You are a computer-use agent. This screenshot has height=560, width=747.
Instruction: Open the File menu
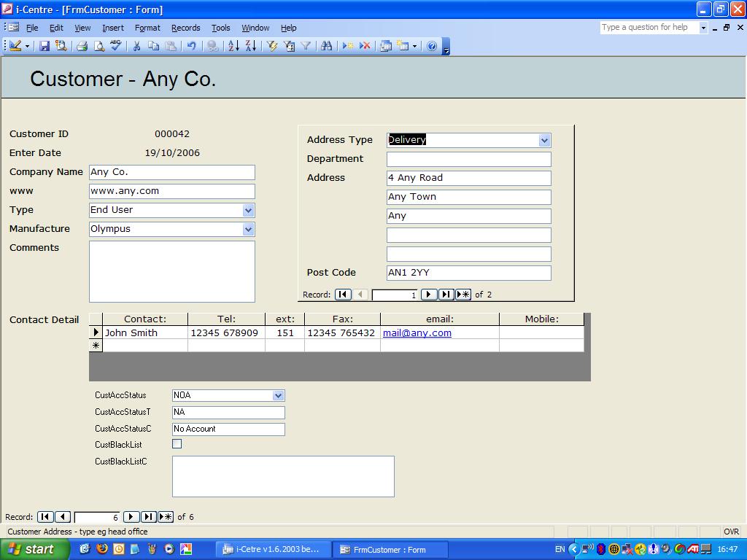coord(32,28)
